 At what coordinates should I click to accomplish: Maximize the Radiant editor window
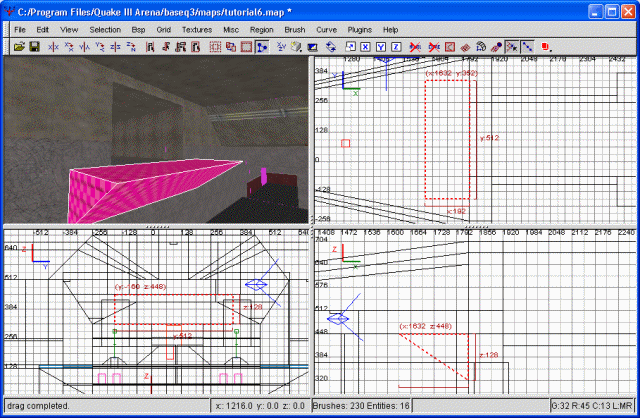click(x=611, y=11)
